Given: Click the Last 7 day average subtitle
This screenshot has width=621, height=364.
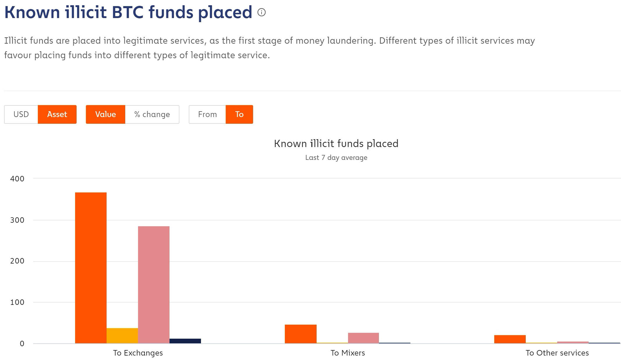Looking at the screenshot, I should [x=336, y=158].
